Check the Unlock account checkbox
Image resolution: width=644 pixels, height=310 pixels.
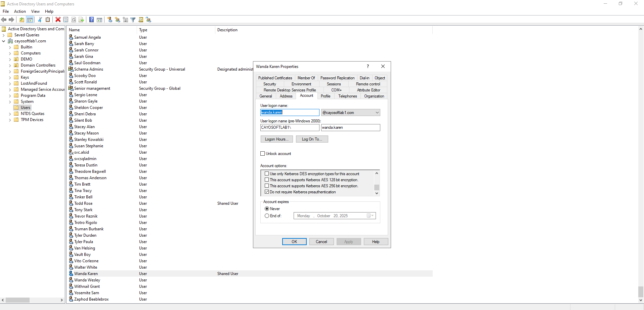click(263, 154)
